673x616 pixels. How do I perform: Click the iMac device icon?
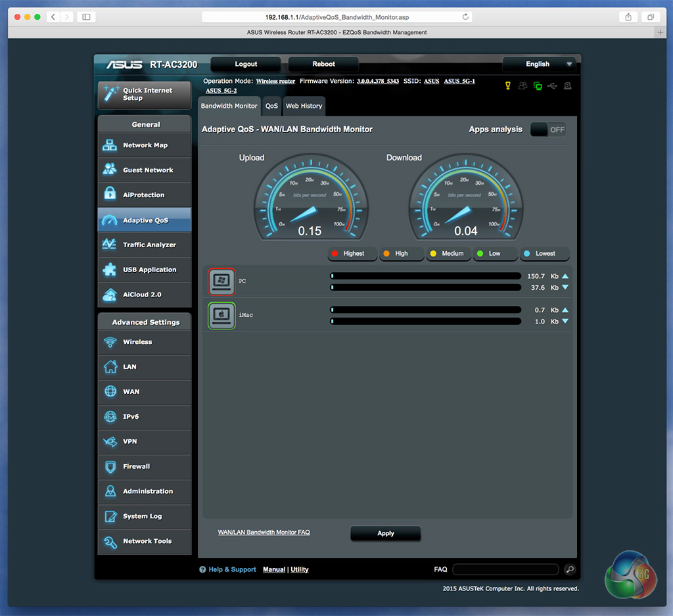(x=221, y=316)
